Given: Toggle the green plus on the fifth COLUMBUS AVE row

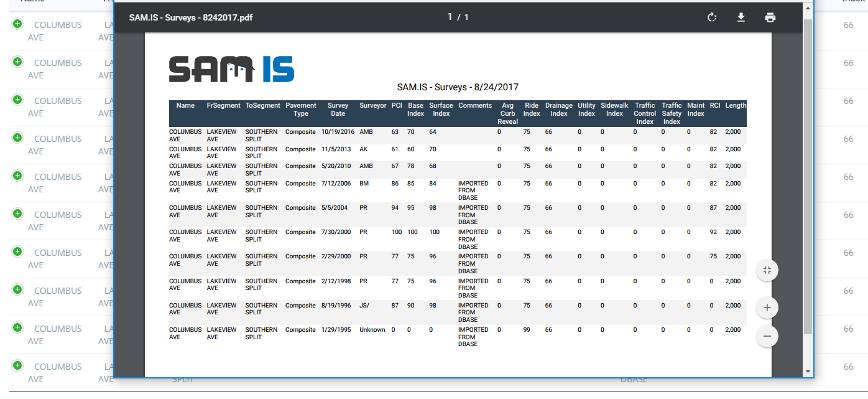Looking at the screenshot, I should (x=17, y=176).
